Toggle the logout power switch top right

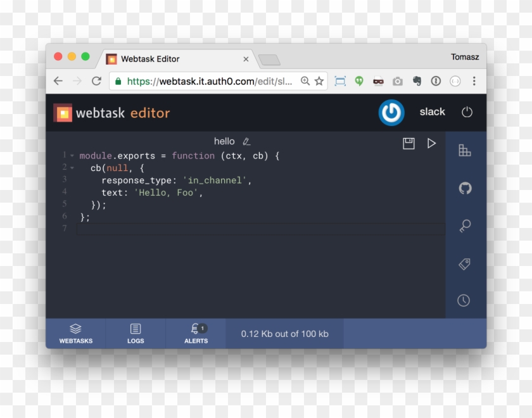[x=467, y=112]
